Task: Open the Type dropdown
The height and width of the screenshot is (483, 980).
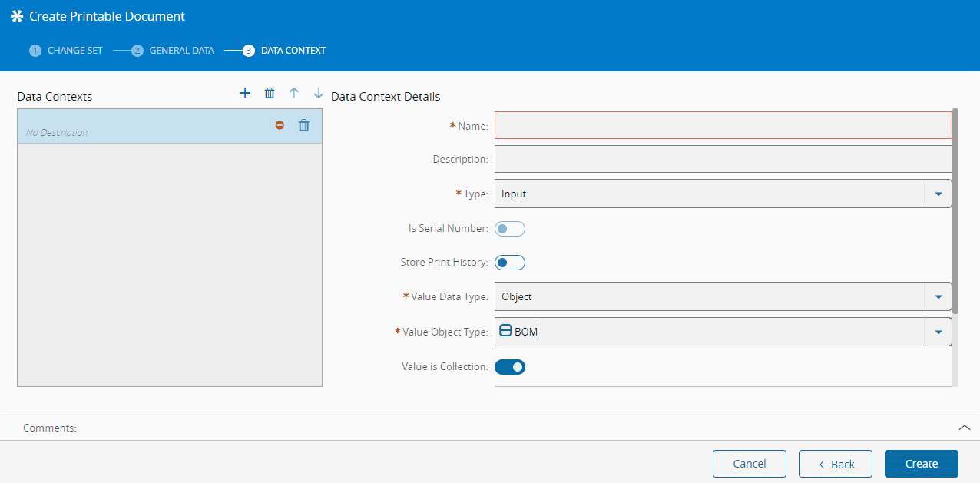Action: 938,194
